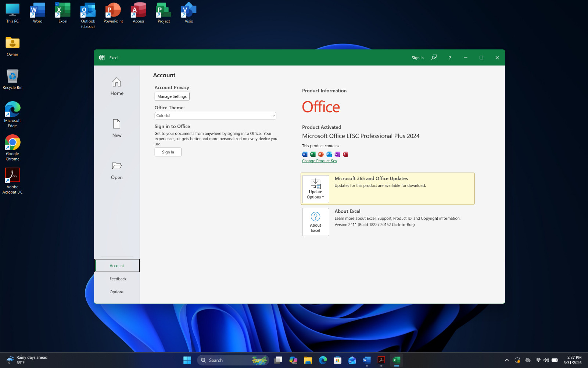Click the battery icon in system tray
Screen dimensions: 588x368
point(555,360)
